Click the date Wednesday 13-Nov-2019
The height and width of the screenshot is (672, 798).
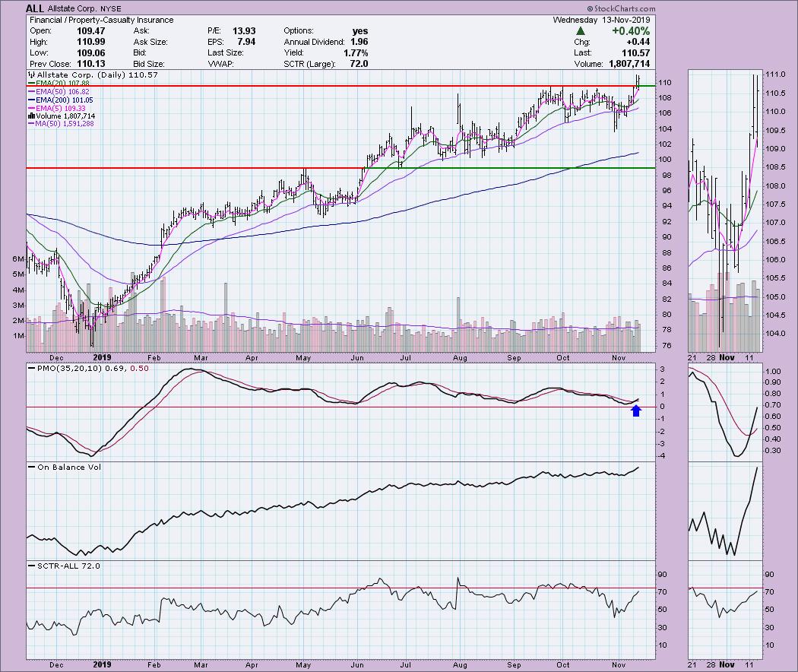pos(602,20)
